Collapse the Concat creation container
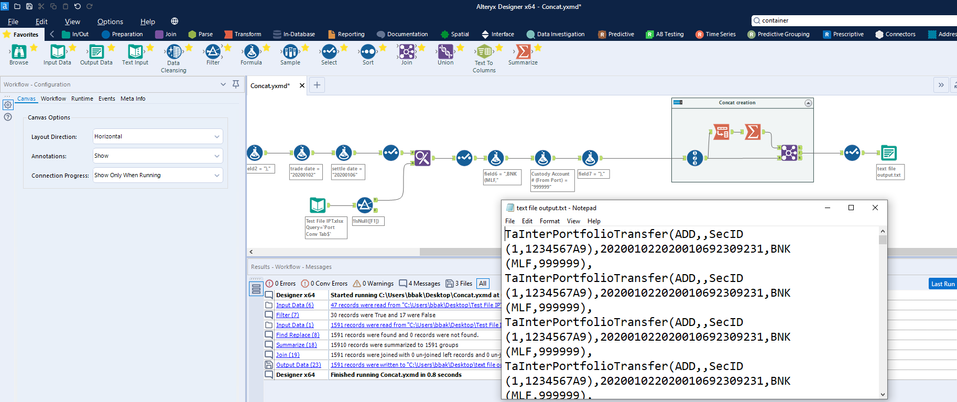 pyautogui.click(x=808, y=103)
